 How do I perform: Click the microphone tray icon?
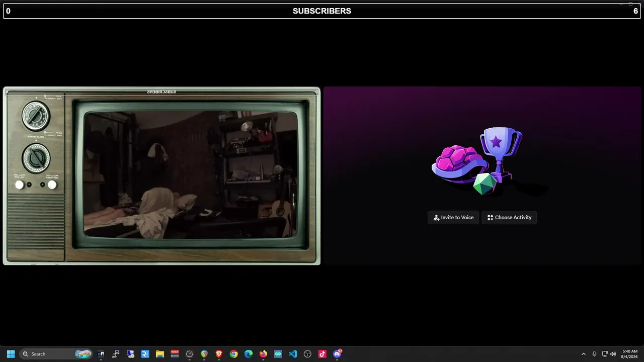(594, 354)
